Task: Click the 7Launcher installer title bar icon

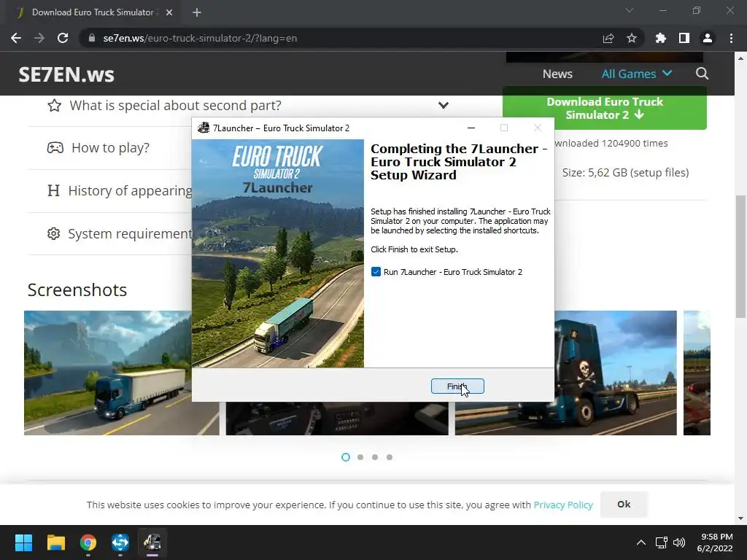Action: click(204, 128)
